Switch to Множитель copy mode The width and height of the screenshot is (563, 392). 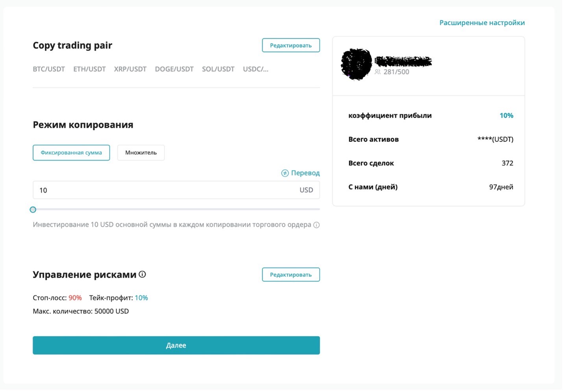coord(141,153)
